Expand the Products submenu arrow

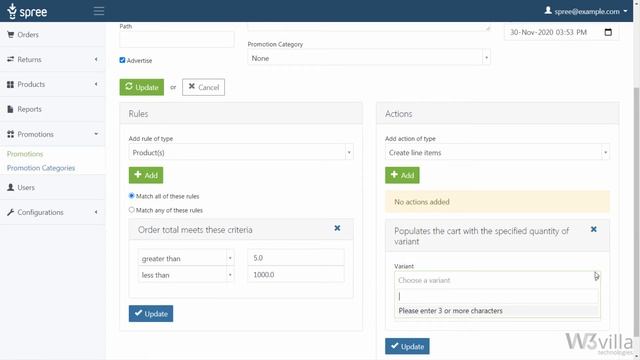pos(96,84)
